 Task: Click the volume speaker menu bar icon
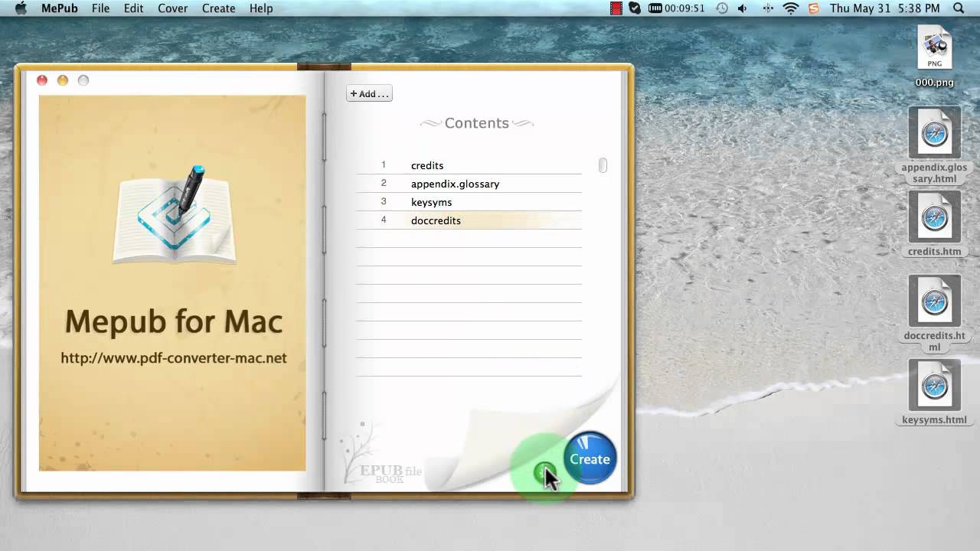(x=742, y=8)
